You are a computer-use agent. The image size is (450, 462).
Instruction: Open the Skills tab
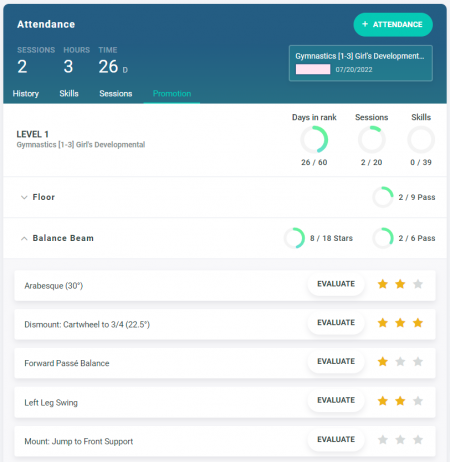click(x=69, y=93)
